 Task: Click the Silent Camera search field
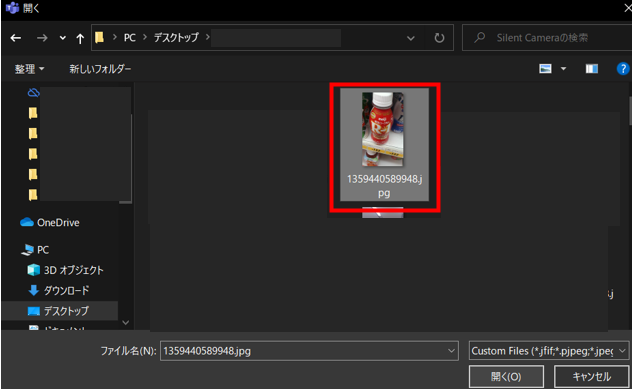pyautogui.click(x=547, y=37)
